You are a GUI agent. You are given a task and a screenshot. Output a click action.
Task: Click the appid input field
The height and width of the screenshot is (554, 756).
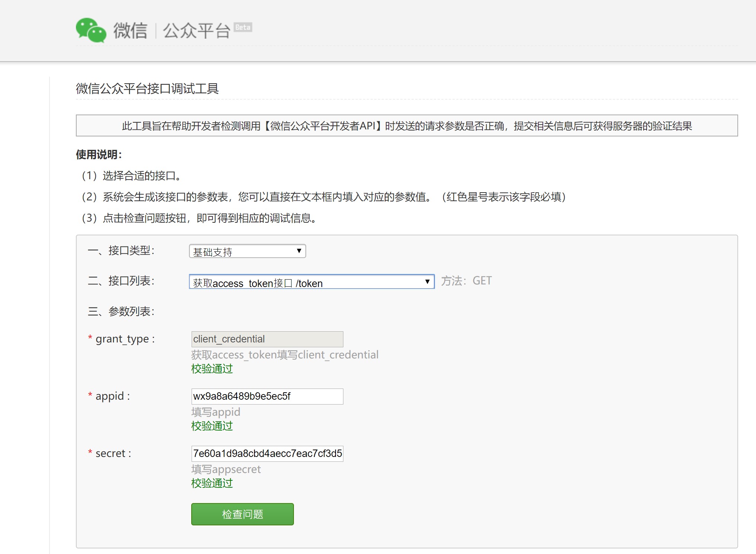[267, 396]
